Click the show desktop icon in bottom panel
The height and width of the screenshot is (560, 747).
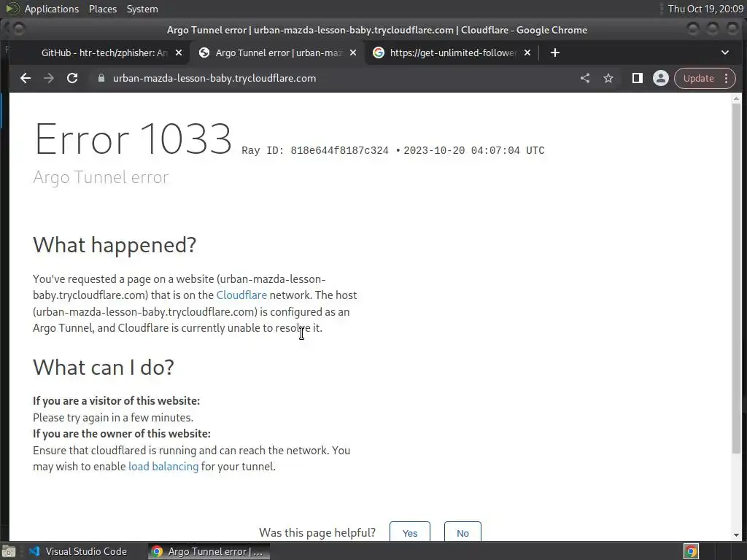click(9, 551)
